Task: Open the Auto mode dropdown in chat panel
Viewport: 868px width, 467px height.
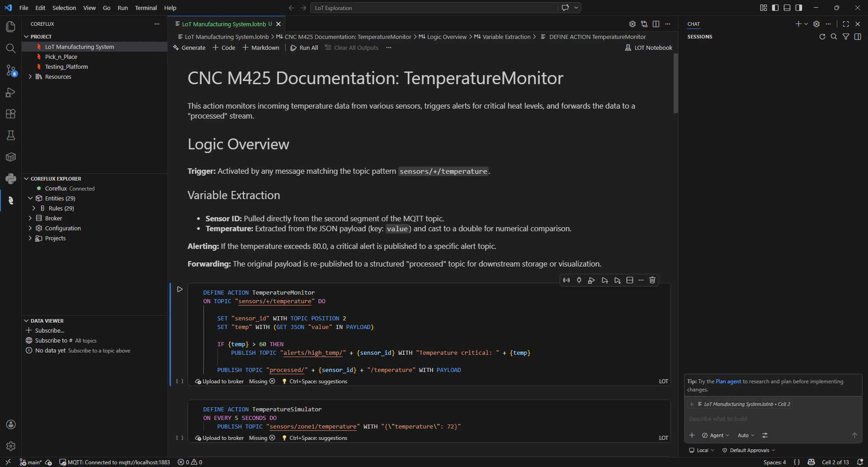Action: coord(745,435)
